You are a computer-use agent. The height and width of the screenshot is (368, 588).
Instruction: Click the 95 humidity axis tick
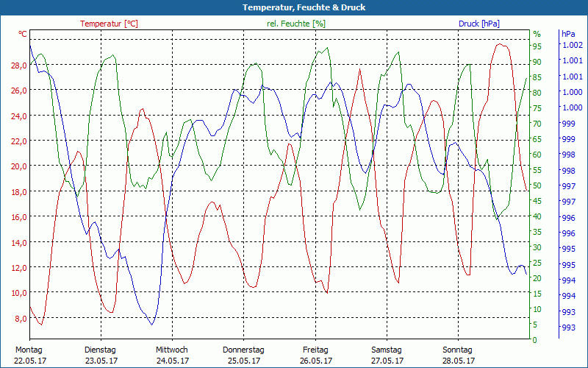click(537, 46)
